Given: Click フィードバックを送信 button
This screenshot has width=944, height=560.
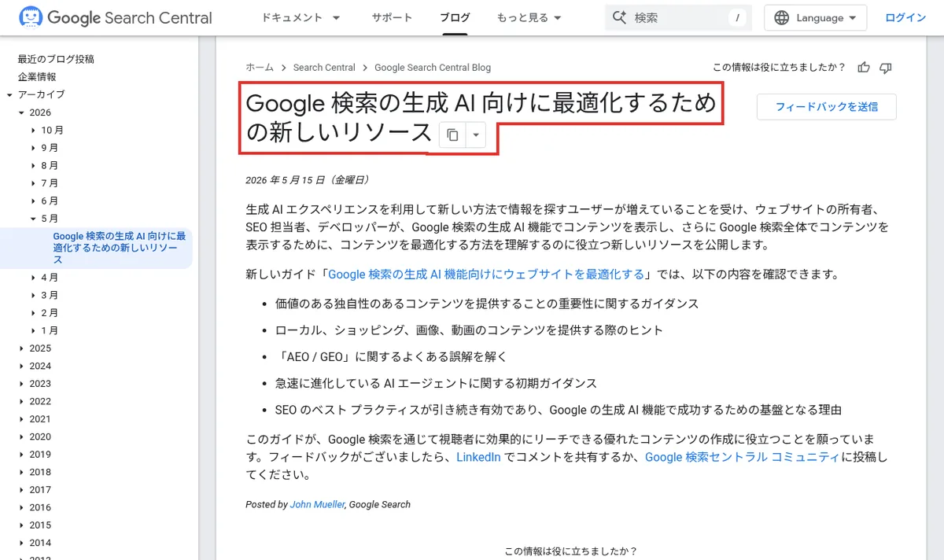Looking at the screenshot, I should pos(826,107).
